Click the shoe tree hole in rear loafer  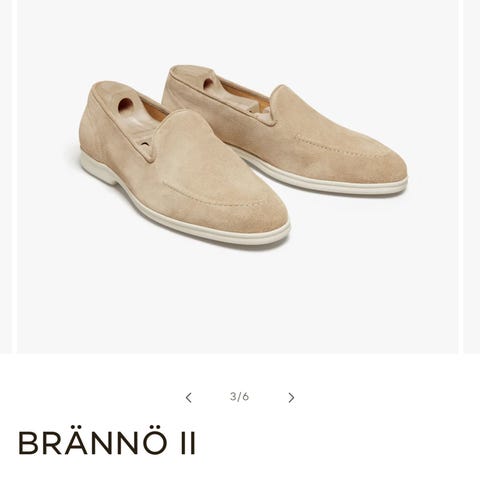coord(209,83)
